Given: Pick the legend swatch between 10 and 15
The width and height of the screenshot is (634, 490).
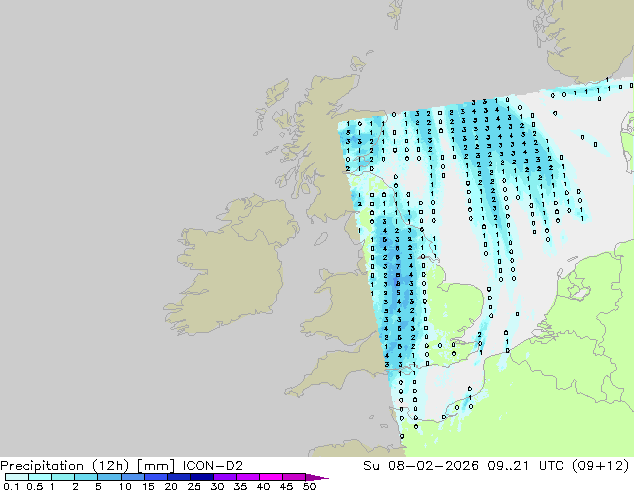Looking at the screenshot, I should pos(133,477).
